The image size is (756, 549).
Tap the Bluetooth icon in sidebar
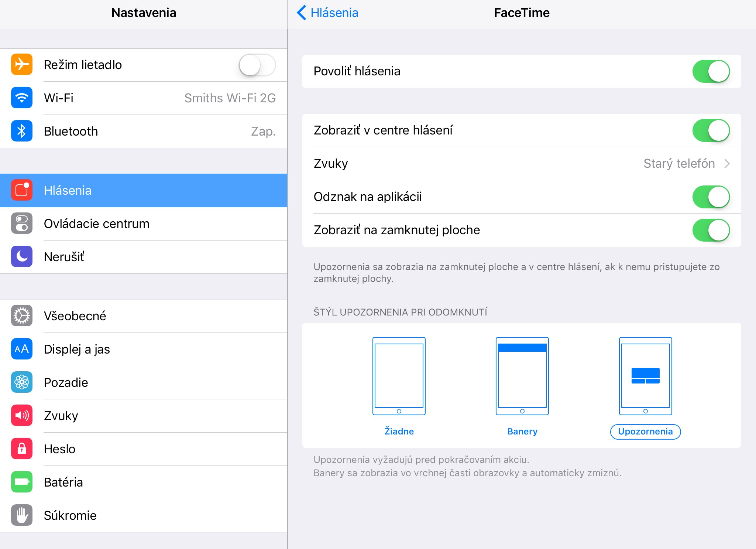(22, 131)
